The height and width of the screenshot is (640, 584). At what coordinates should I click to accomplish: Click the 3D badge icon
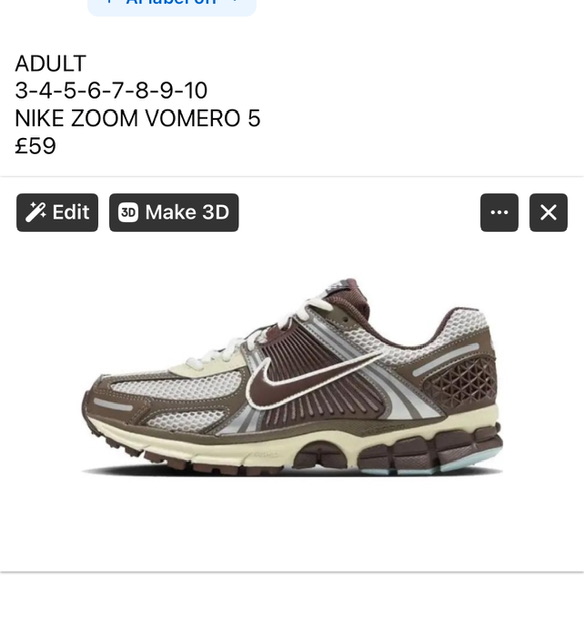tap(128, 212)
